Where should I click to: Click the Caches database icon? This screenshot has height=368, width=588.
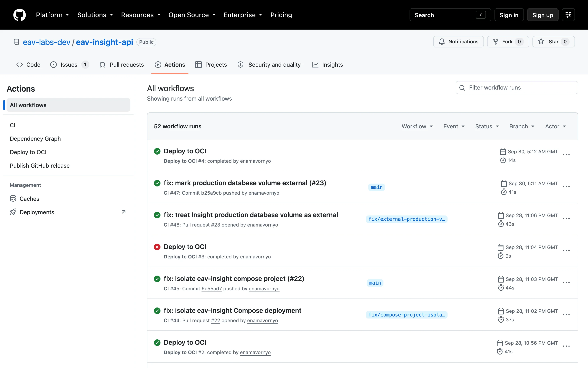(x=13, y=199)
